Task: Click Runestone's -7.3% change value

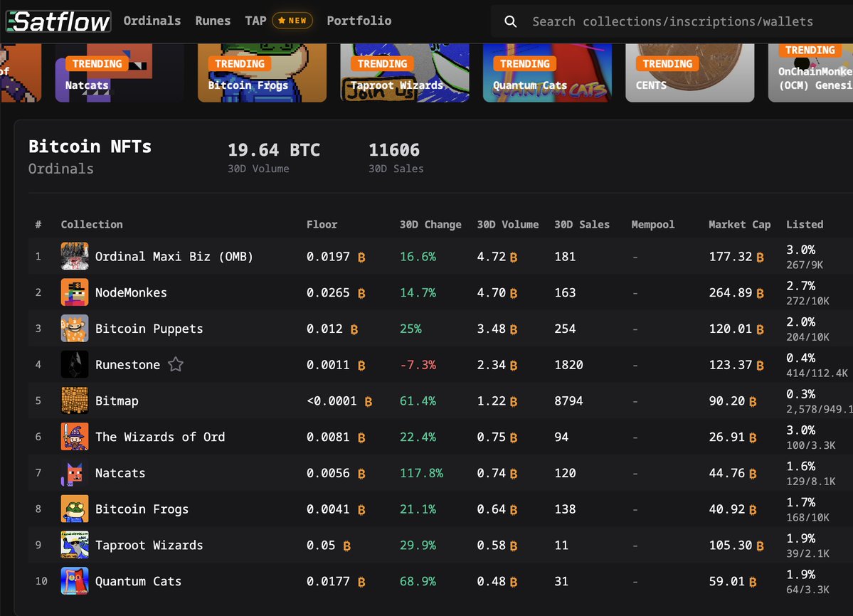Action: pyautogui.click(x=418, y=365)
